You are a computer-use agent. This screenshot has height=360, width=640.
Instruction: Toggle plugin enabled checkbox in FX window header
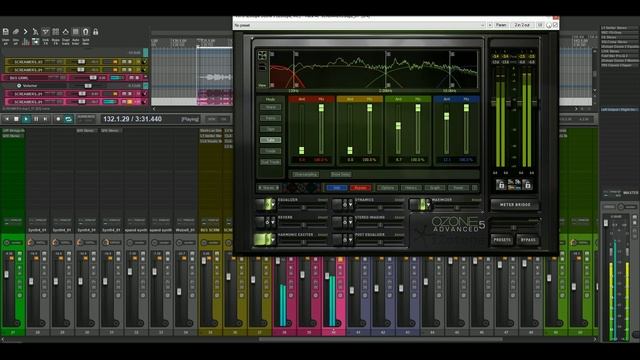[x=555, y=25]
